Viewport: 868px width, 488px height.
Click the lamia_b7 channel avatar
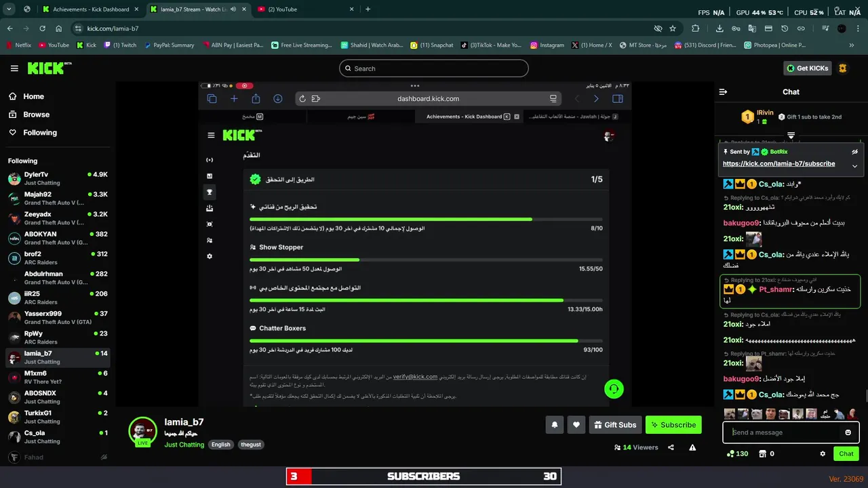point(143,431)
